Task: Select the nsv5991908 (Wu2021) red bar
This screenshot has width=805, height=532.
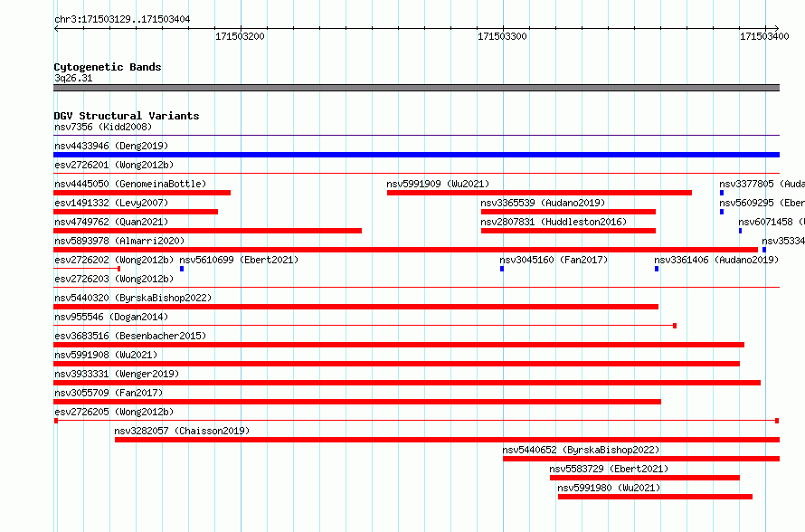Action: 396,364
